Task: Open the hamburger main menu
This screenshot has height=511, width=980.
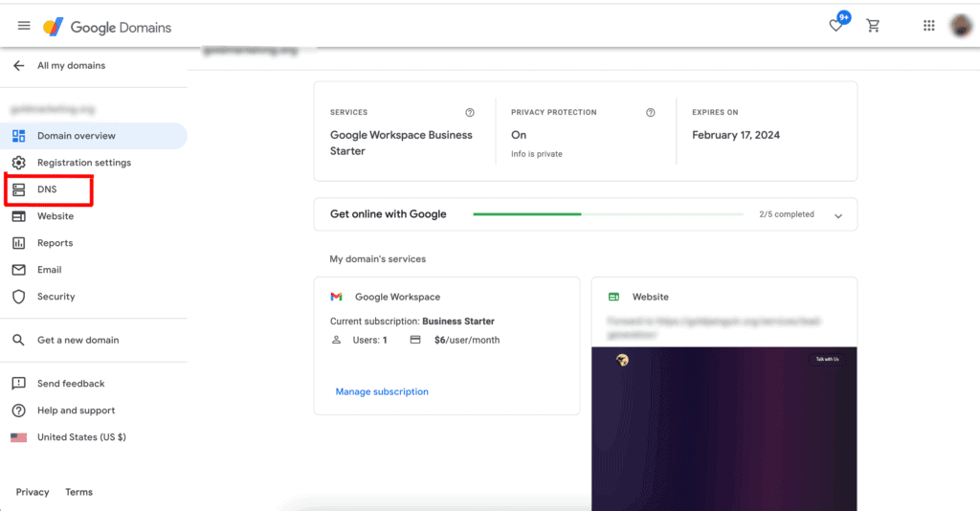Action: (x=24, y=26)
